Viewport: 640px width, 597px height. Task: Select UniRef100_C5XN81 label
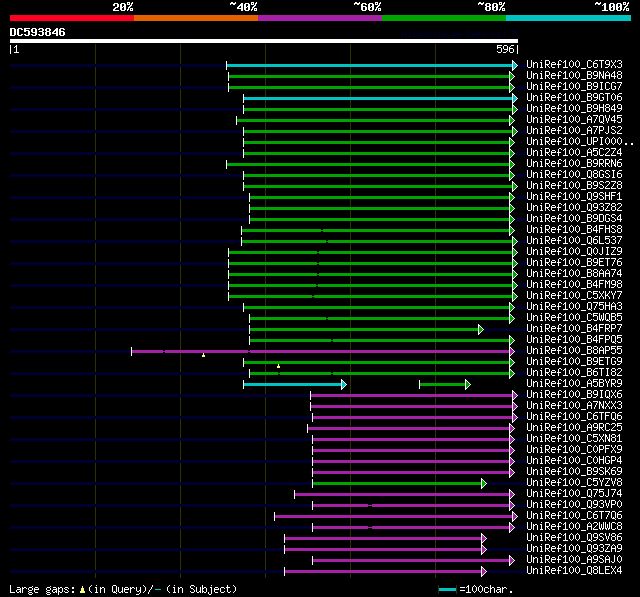tap(574, 439)
